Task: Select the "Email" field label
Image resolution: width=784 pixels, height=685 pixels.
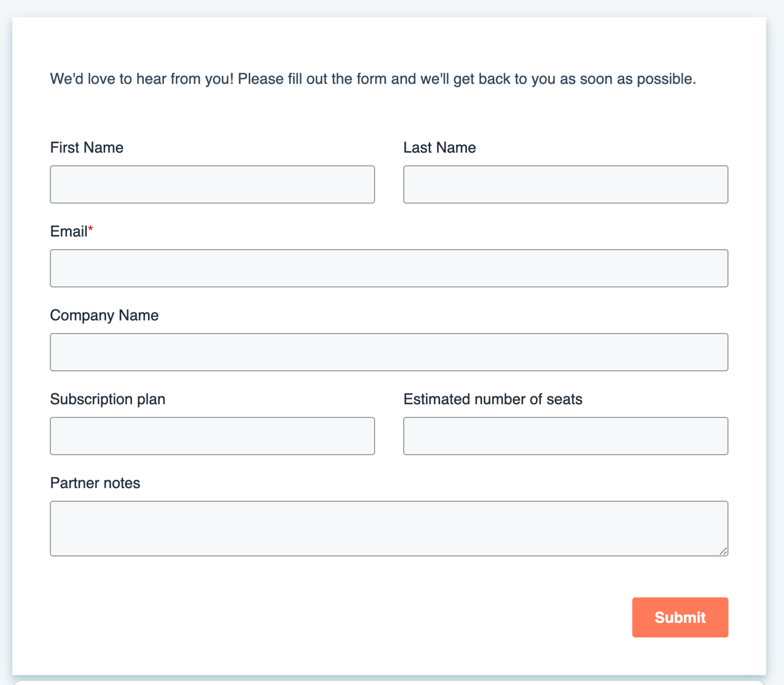Action: (x=69, y=232)
